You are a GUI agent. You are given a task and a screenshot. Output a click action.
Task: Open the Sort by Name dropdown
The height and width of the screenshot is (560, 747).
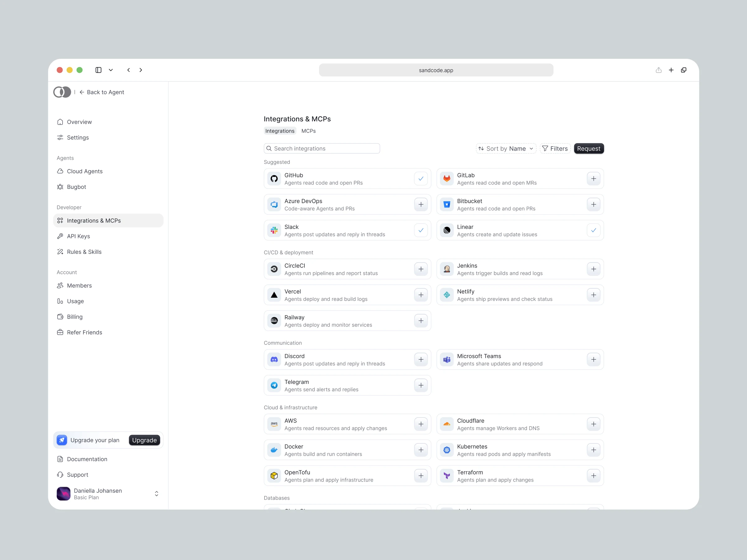[x=506, y=148]
